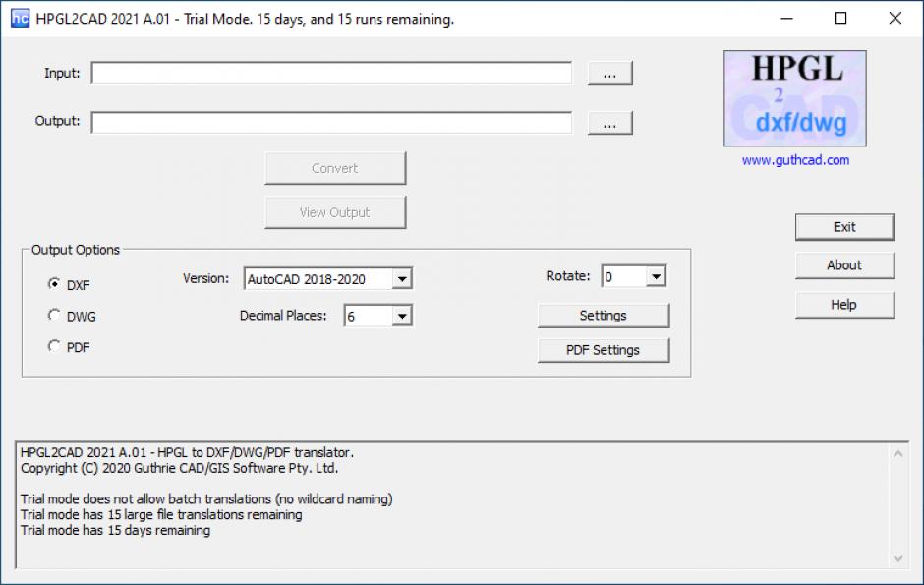Browse for output file with the ... button
924x585 pixels.
(609, 123)
